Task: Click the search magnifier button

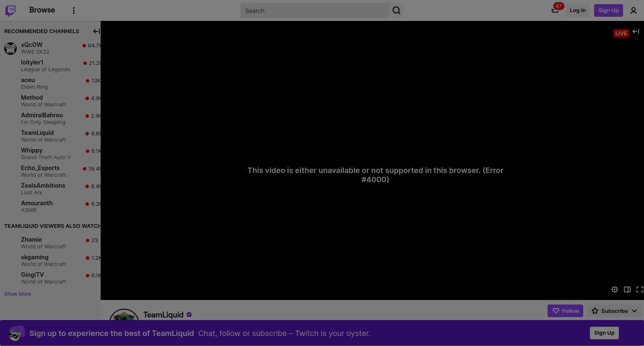Action: point(397,10)
